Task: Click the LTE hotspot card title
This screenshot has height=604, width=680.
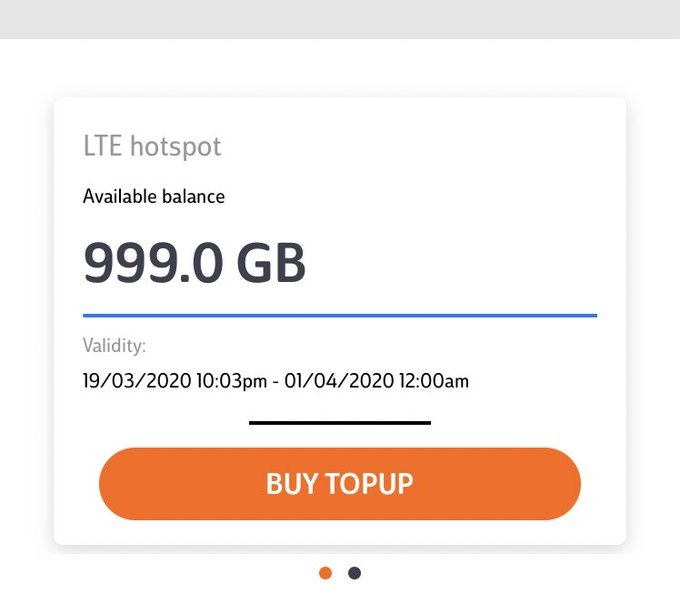Action: click(152, 147)
